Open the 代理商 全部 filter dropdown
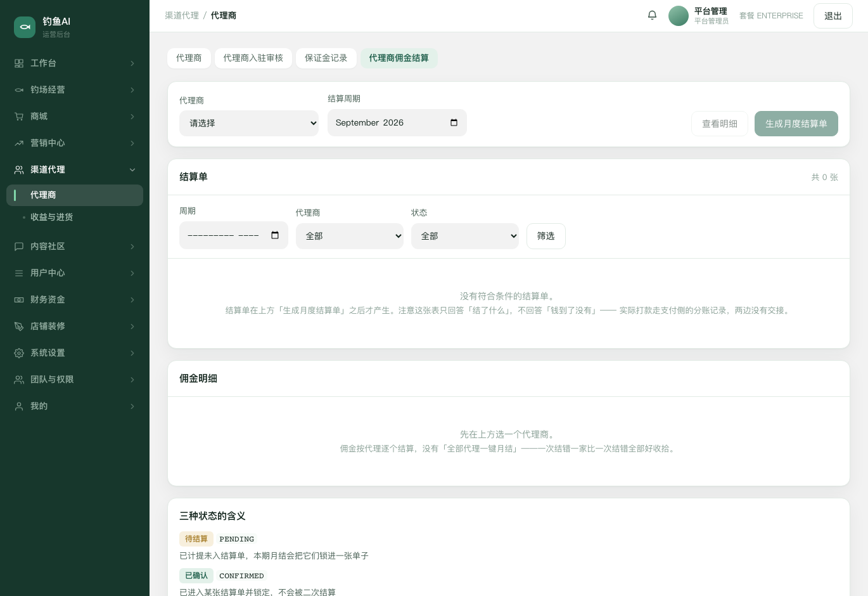 click(x=350, y=236)
